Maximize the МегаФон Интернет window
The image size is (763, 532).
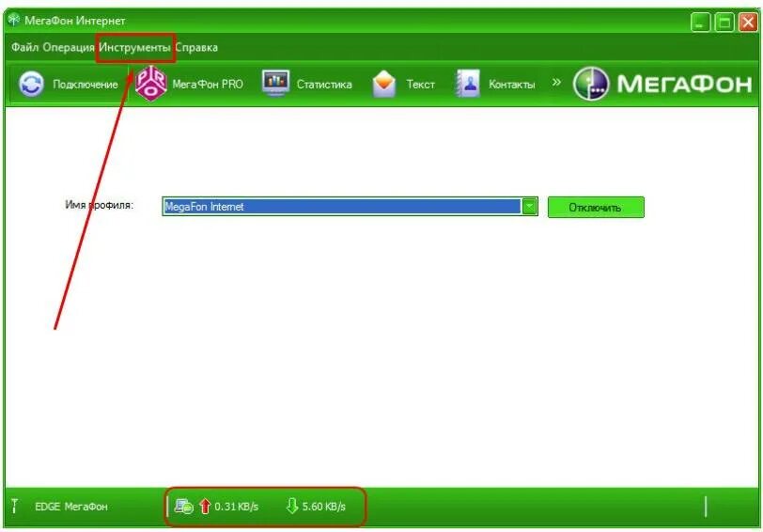724,22
